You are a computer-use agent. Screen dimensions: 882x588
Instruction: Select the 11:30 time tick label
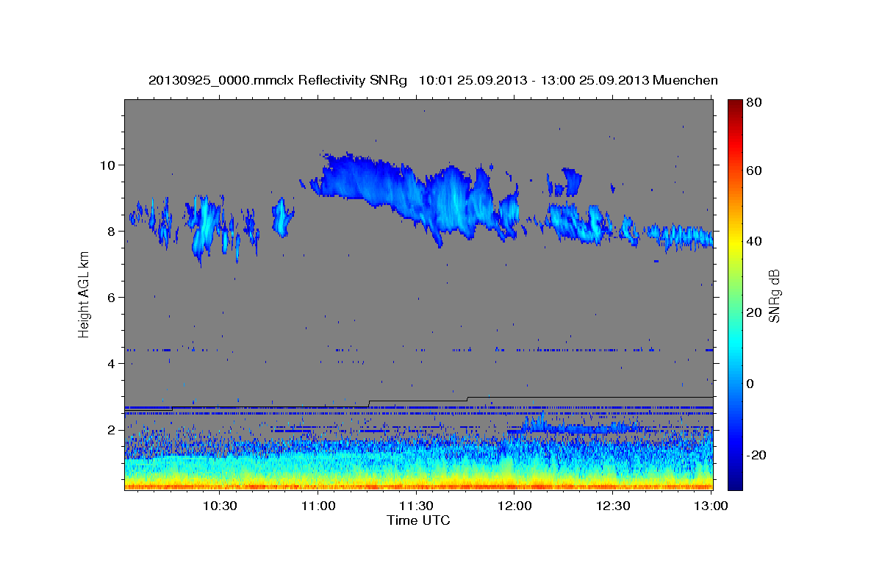(417, 506)
